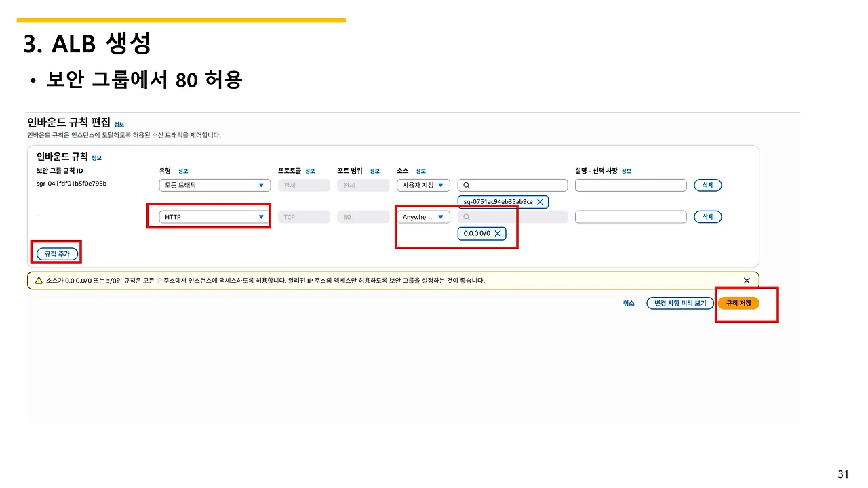Cancel editing with the 취소 link
This screenshot has width=868, height=488.
pos(629,303)
